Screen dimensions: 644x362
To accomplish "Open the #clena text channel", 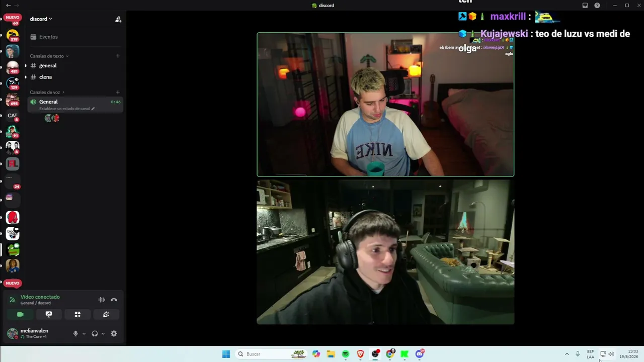I will (75, 77).
